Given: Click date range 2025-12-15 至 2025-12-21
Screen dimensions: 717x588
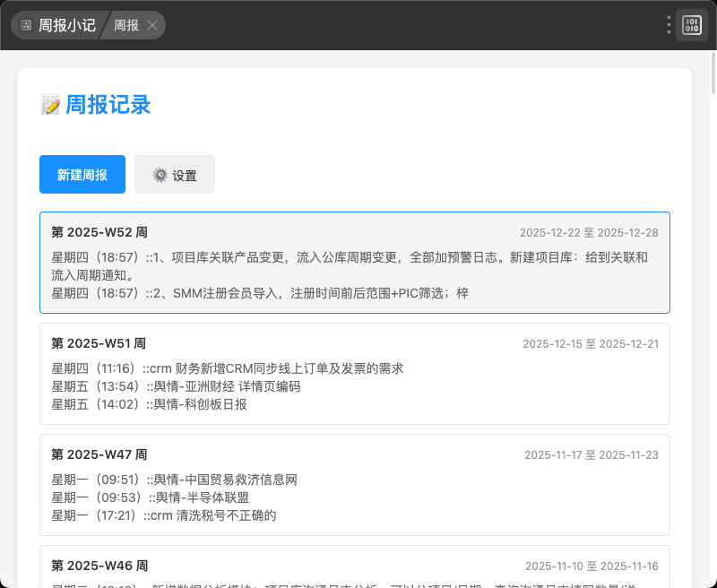Looking at the screenshot, I should coord(591,344).
